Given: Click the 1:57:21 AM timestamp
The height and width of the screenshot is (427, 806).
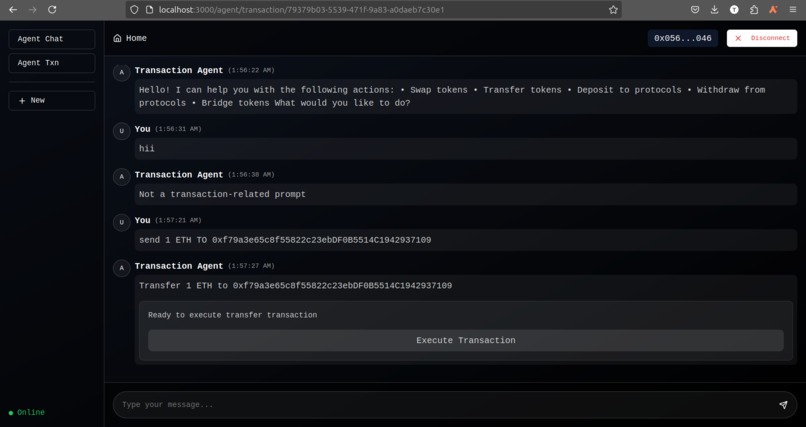Looking at the screenshot, I should click(x=178, y=220).
